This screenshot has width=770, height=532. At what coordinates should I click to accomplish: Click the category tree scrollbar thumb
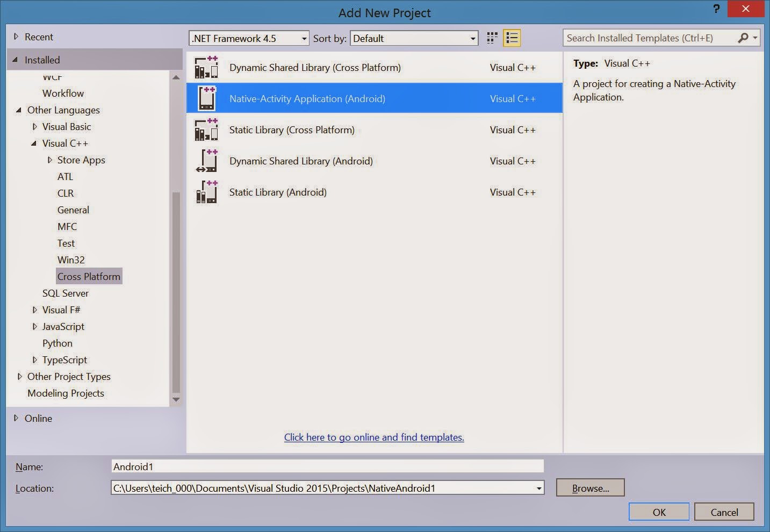coord(176,292)
